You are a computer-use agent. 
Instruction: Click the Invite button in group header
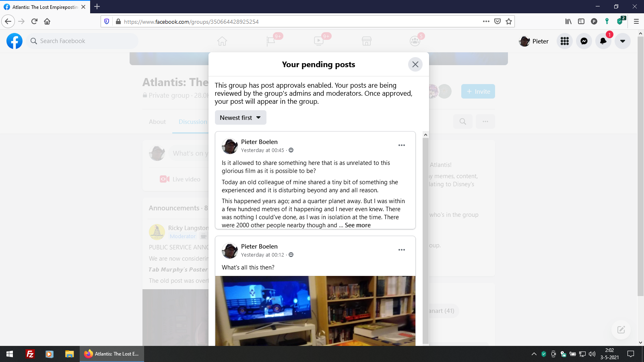click(478, 92)
